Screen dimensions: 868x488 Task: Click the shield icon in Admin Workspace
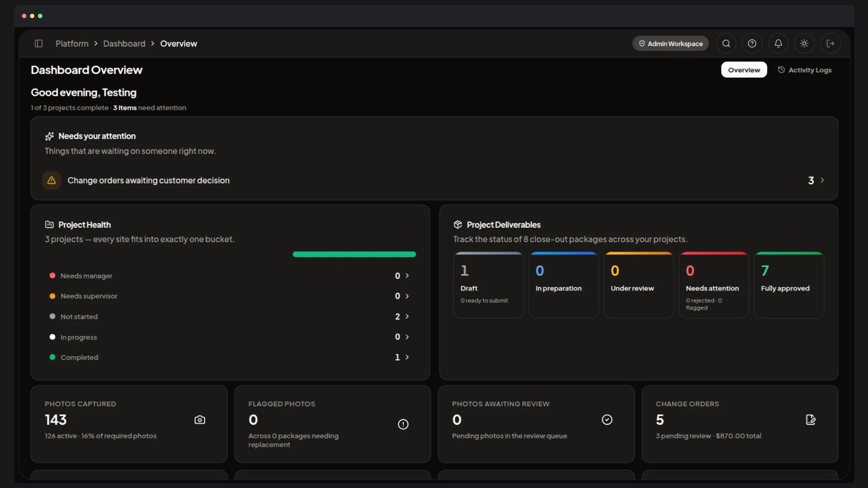(642, 43)
